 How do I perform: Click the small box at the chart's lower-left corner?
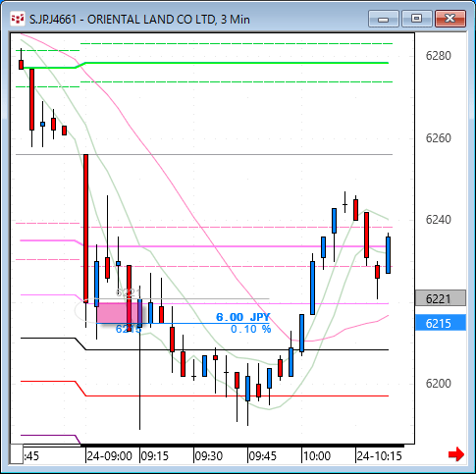click(x=17, y=454)
